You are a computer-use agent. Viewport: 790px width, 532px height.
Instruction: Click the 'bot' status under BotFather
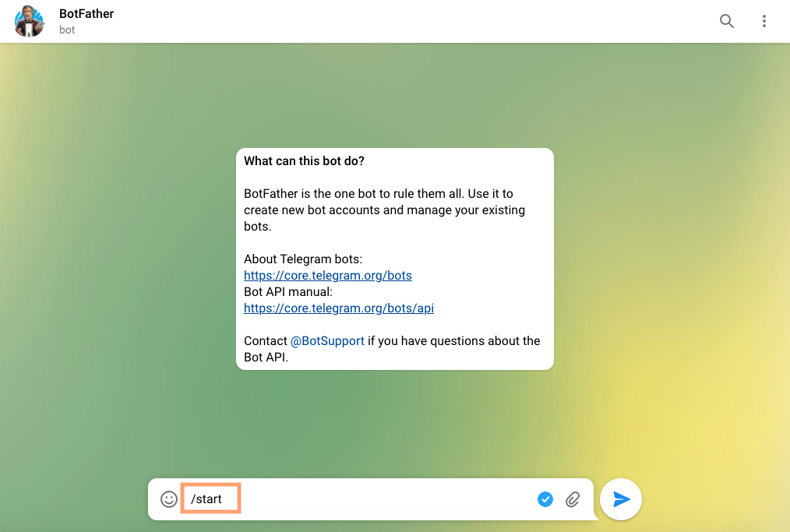67,30
